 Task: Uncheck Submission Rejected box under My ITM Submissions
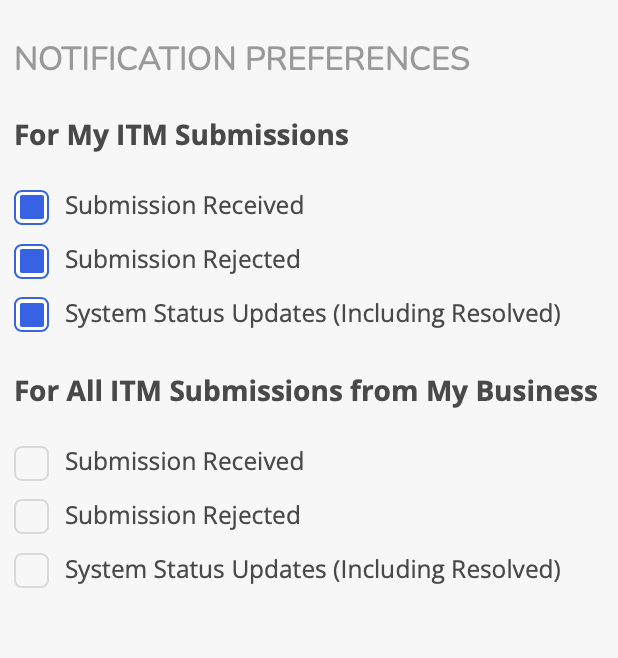(x=31, y=261)
